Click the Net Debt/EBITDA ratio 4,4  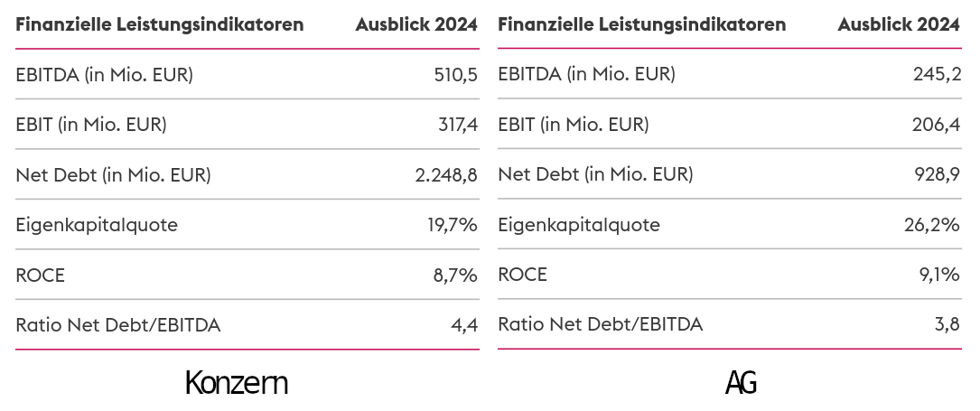point(464,325)
